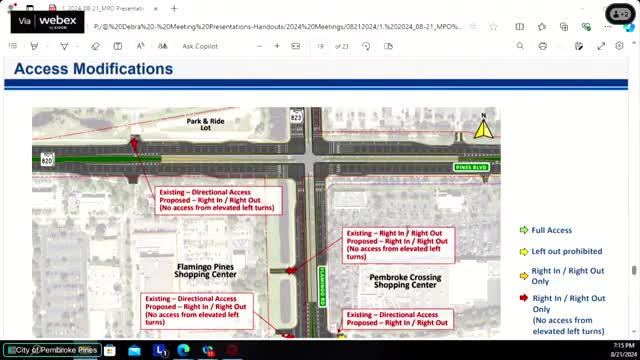The height and width of the screenshot is (360, 640).
Task: Click 'Pembroke Crossing Shopping Center' label
Action: click(x=405, y=281)
